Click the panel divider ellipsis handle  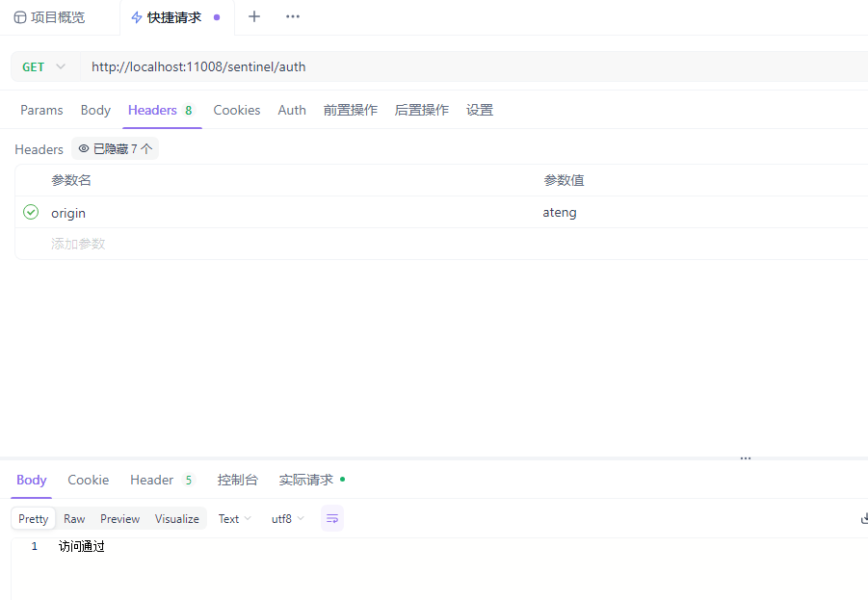[745, 458]
